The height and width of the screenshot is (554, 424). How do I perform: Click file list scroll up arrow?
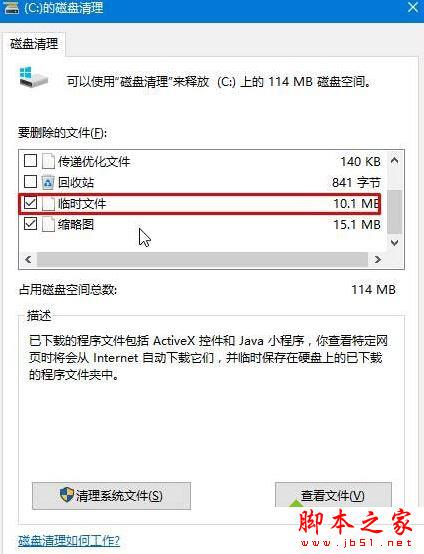395,161
